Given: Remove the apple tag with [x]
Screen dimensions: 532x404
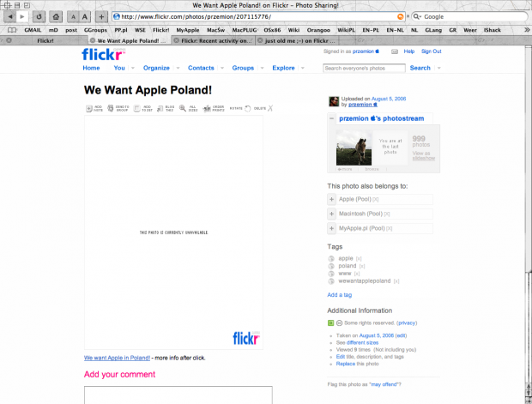Looking at the screenshot, I should pos(359,259).
